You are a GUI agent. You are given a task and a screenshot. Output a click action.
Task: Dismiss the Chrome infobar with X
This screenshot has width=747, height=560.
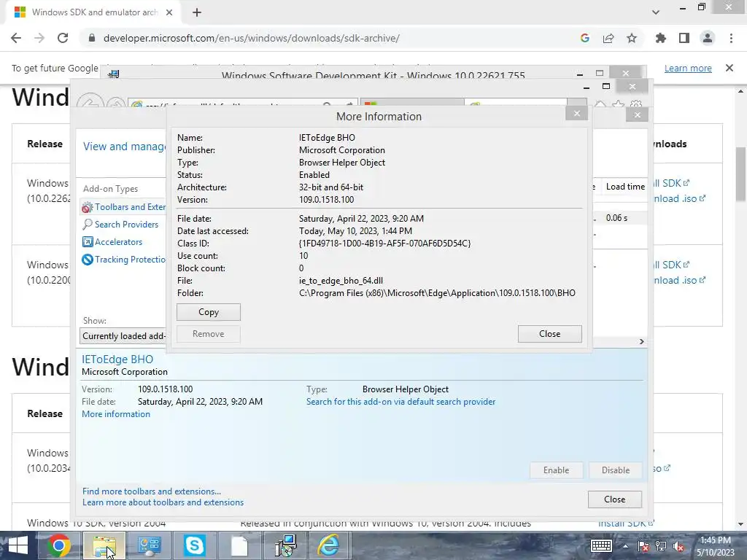coord(729,68)
